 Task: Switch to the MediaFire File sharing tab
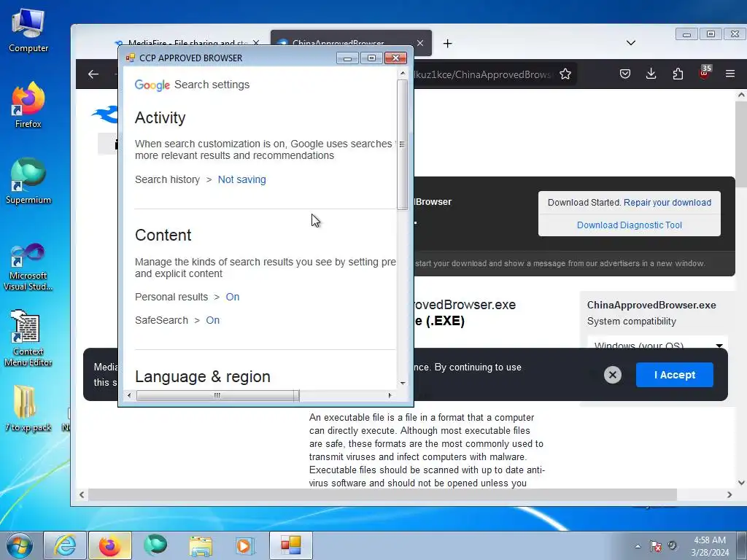(x=186, y=43)
